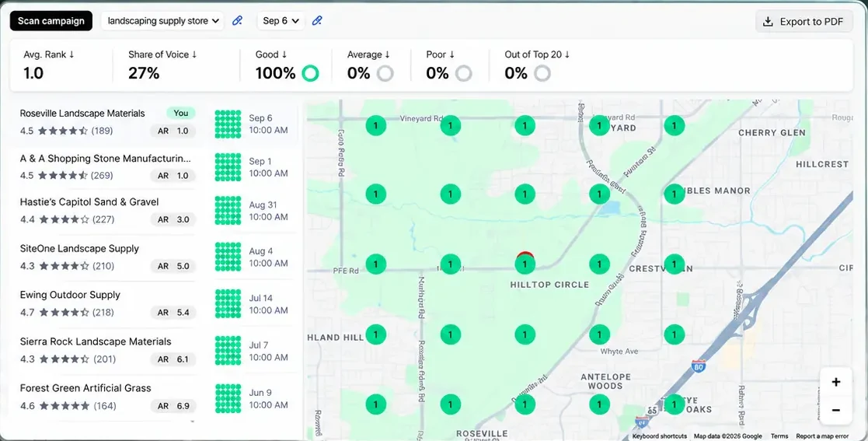Open map Keyboard shortcuts

click(x=659, y=436)
